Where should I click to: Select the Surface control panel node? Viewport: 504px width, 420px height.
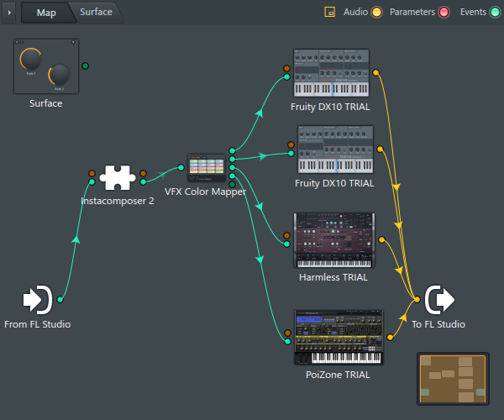46,66
